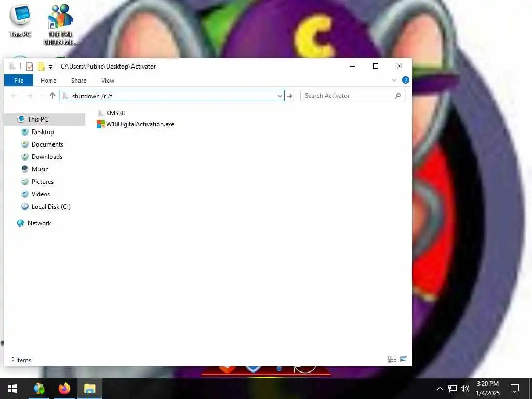
Task: Select Desktop in navigation pane
Action: coord(43,131)
